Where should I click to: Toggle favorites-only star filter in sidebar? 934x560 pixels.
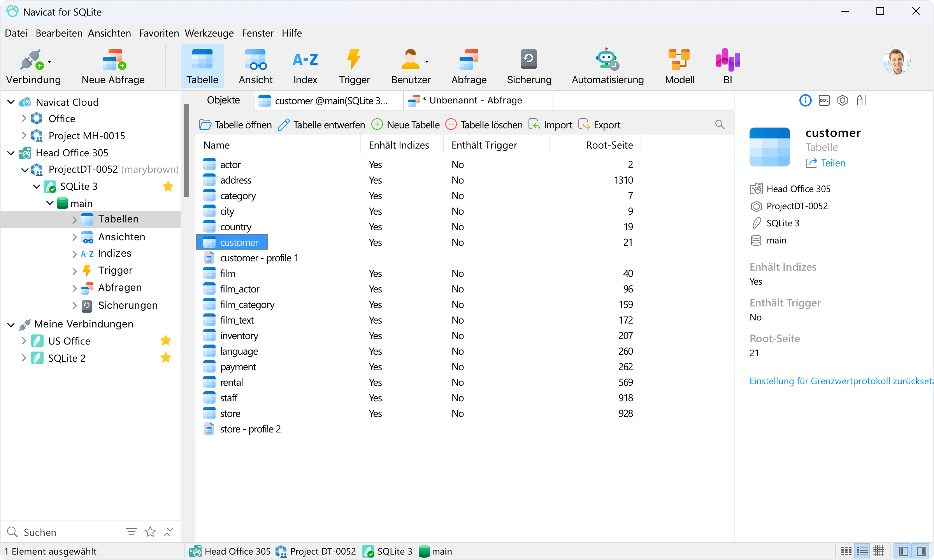pos(150,532)
